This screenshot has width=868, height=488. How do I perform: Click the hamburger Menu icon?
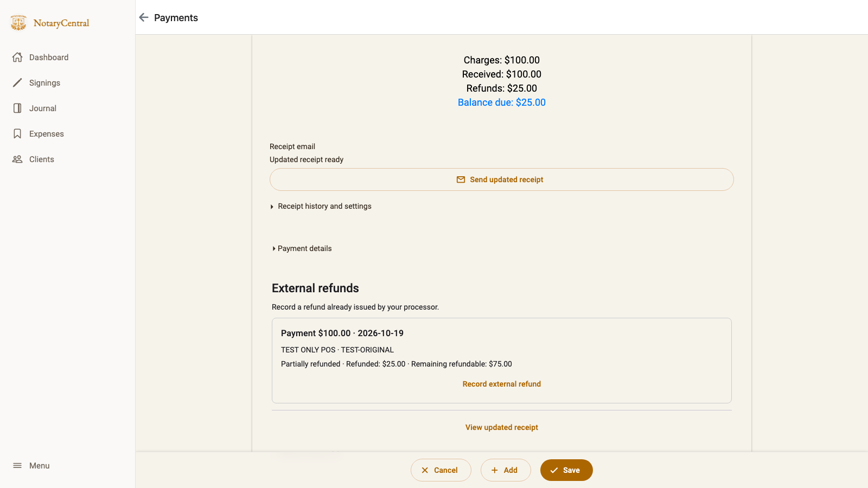[x=17, y=465]
